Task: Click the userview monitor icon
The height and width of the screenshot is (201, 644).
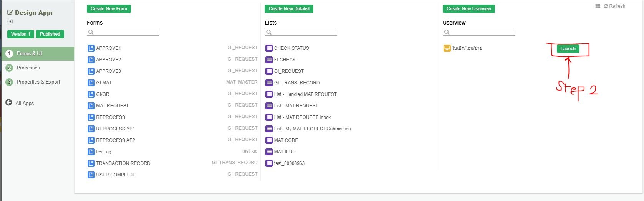Action: coord(447,48)
